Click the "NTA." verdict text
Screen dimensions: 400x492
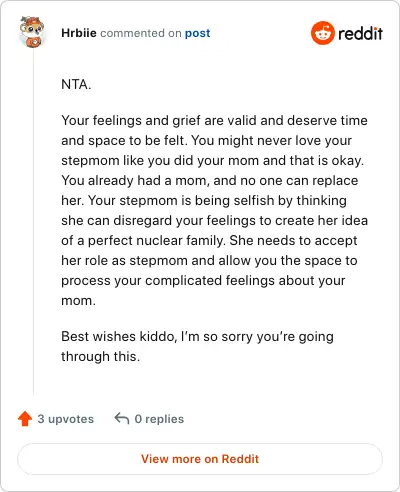[x=76, y=84]
